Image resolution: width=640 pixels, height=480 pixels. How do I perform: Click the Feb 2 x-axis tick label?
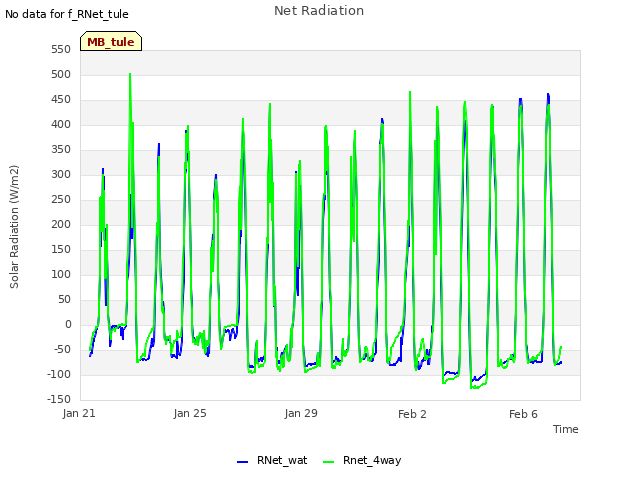tap(412, 414)
